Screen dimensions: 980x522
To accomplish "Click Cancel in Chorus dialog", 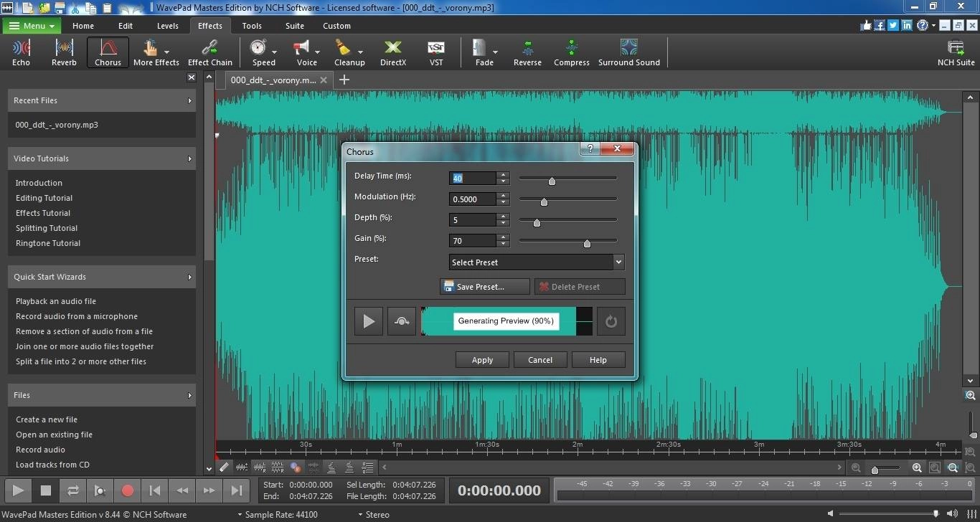I will point(540,360).
